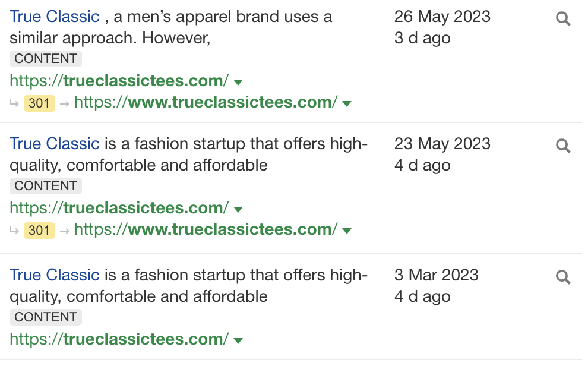This screenshot has width=588, height=366.
Task: Open the https://trueclassictees.com/ URL in the first row
Action: (119, 81)
